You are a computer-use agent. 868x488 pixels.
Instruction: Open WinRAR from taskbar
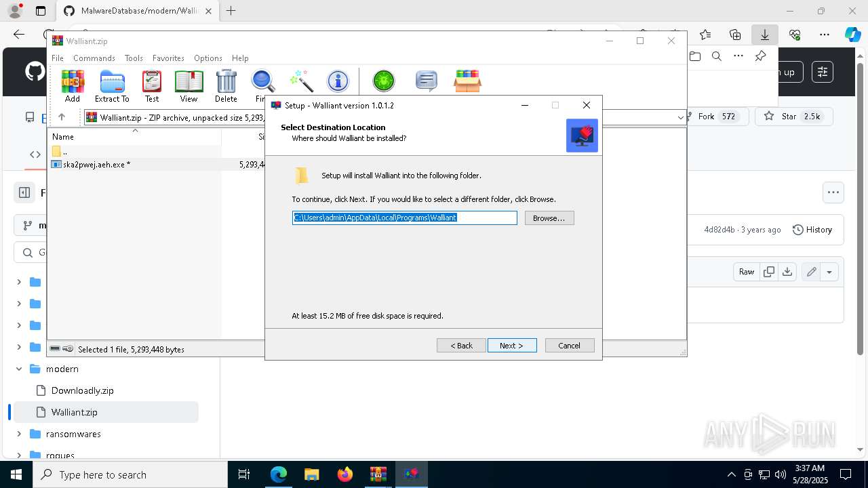coord(378,474)
